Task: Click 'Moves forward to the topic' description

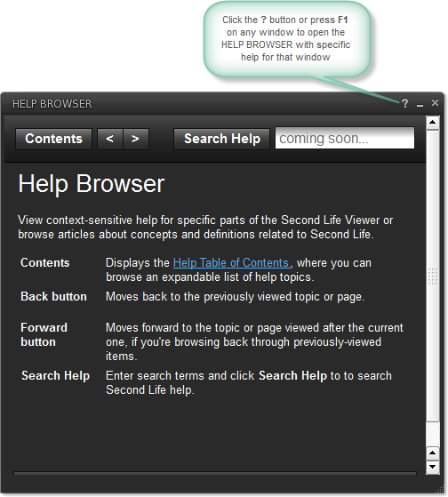Action: click(254, 342)
